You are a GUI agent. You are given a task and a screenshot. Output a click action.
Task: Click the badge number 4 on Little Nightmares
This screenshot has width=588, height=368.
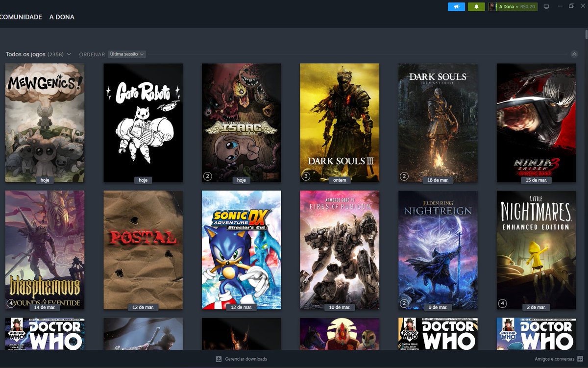point(502,304)
